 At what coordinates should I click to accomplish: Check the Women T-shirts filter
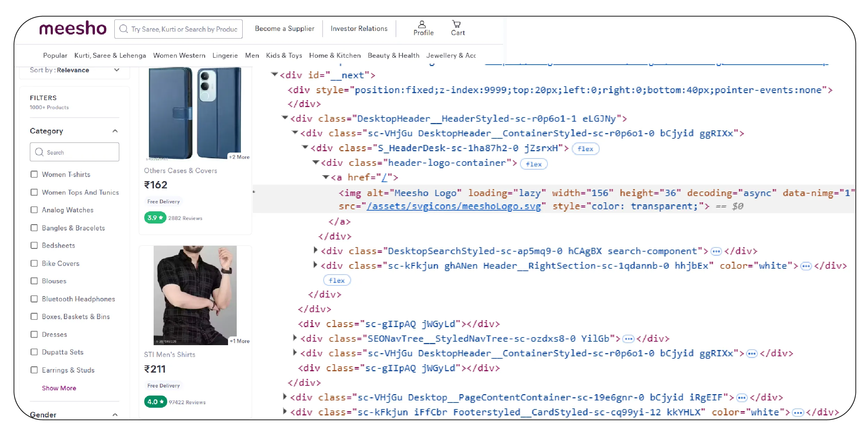34,174
